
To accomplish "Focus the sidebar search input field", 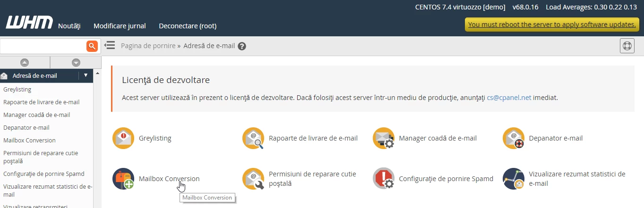I will tap(43, 46).
